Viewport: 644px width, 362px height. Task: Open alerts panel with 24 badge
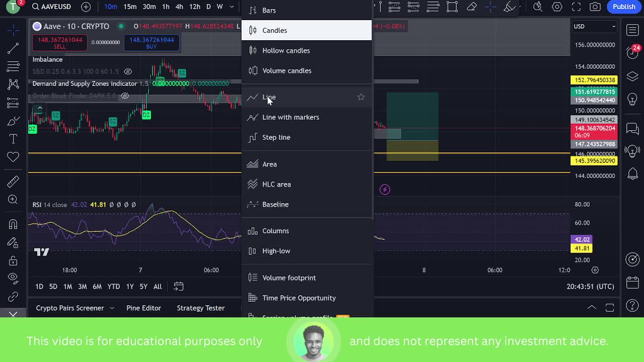(x=632, y=52)
